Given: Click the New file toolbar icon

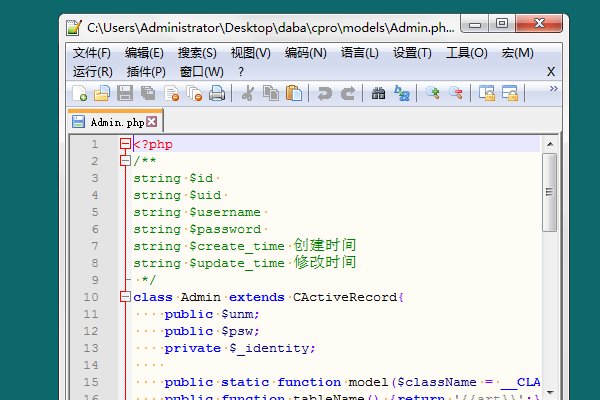Looking at the screenshot, I should pos(80,93).
